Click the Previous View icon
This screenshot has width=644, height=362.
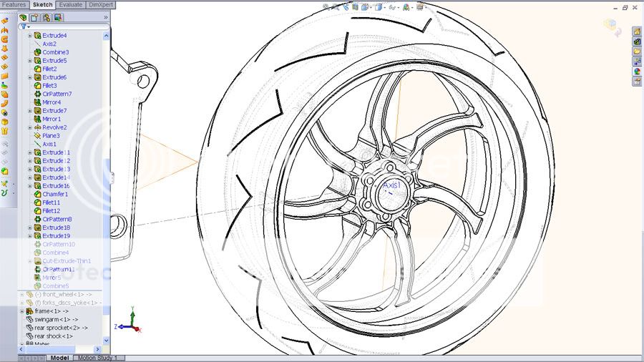click(x=346, y=6)
